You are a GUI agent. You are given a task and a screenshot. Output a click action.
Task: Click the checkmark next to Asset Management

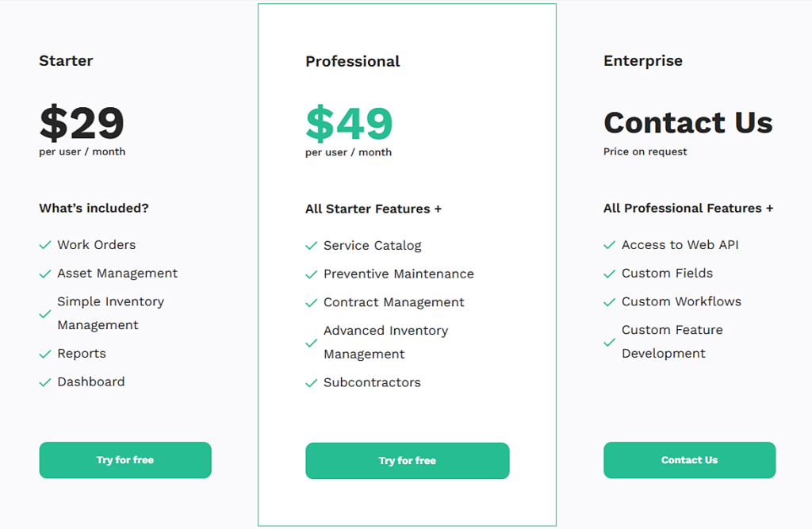click(x=45, y=274)
